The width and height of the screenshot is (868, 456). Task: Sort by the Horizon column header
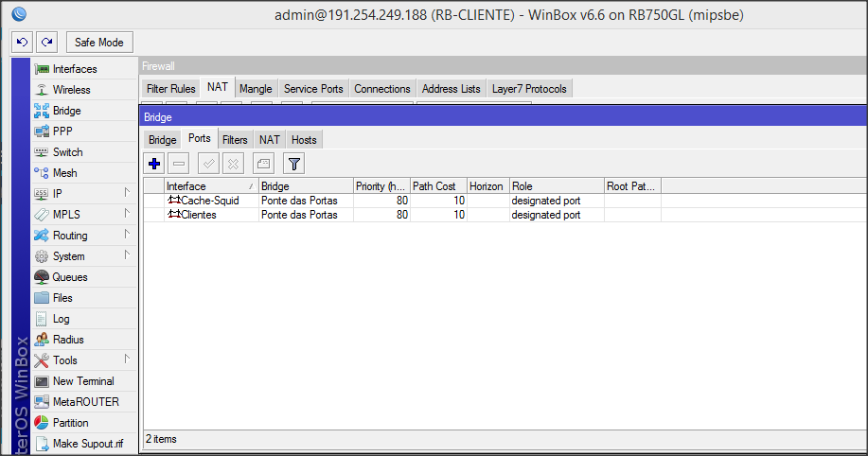coord(488,186)
